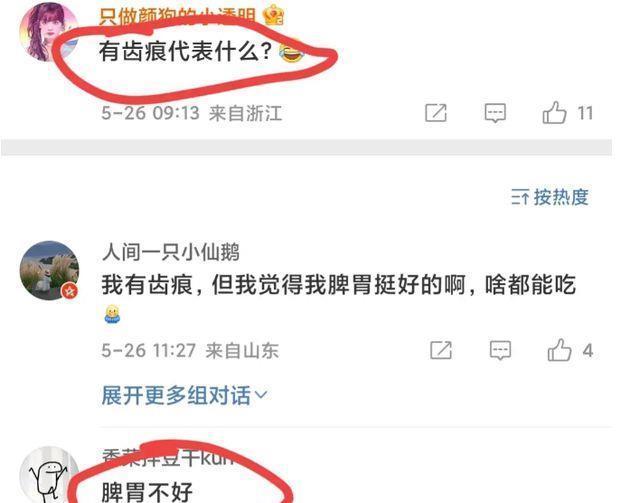This screenshot has width=640, height=503.
Task: Open replies on the top comment
Action: pos(495,113)
